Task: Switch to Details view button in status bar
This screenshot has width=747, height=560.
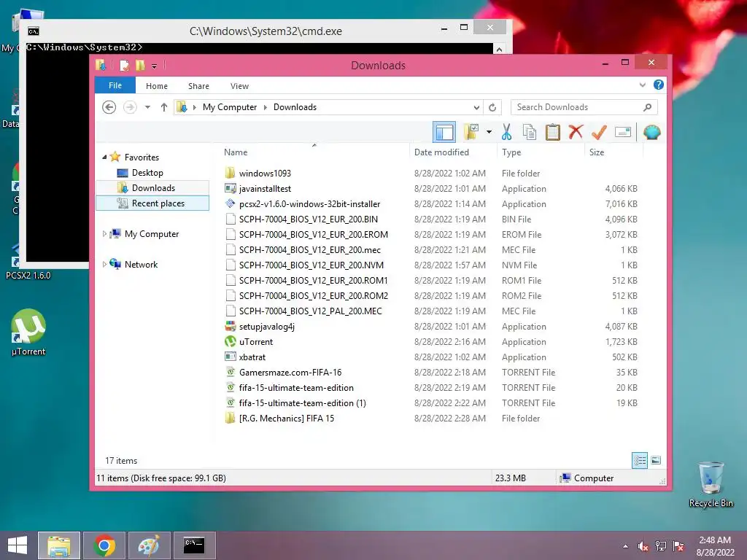Action: 640,460
